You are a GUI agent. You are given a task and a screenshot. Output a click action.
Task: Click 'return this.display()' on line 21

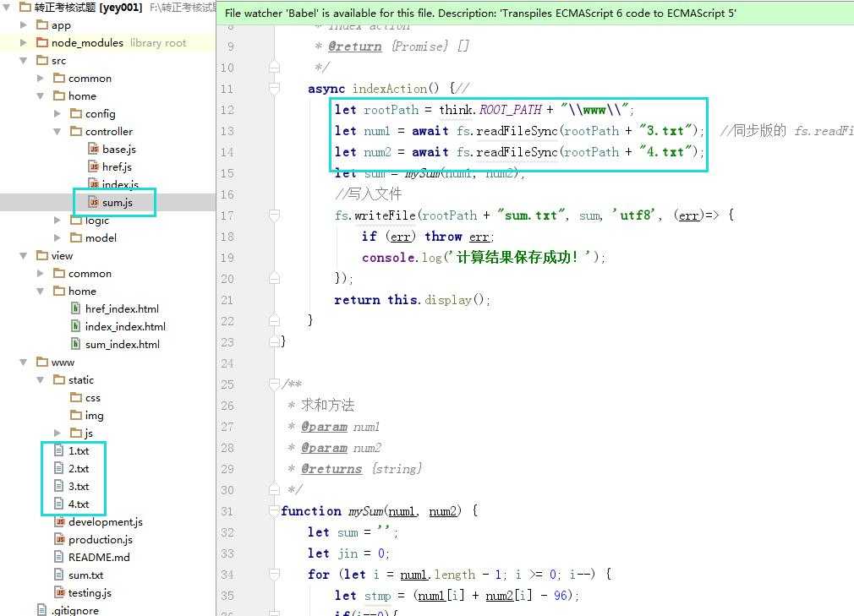(x=413, y=300)
